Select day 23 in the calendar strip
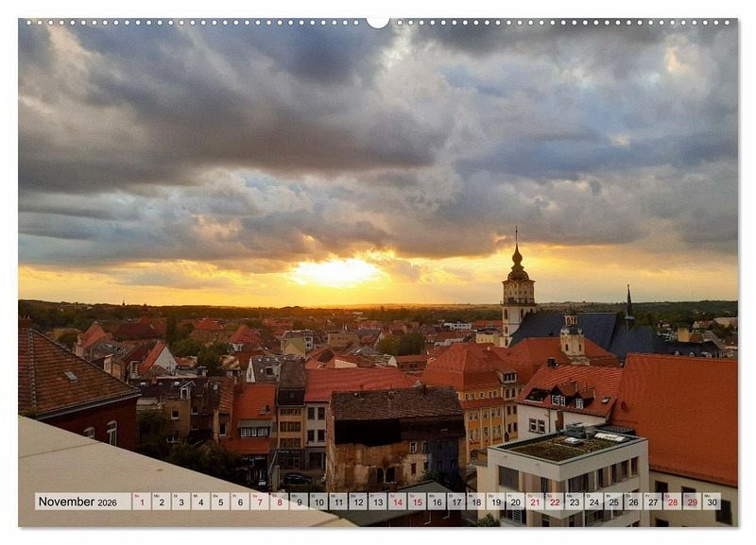Image resolution: width=756 pixels, height=545 pixels. [575, 502]
